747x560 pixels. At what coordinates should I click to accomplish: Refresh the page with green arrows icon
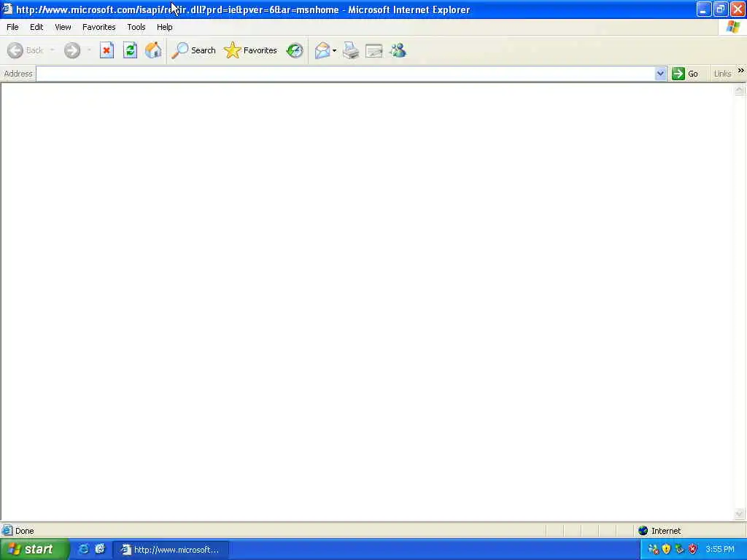[x=130, y=50]
